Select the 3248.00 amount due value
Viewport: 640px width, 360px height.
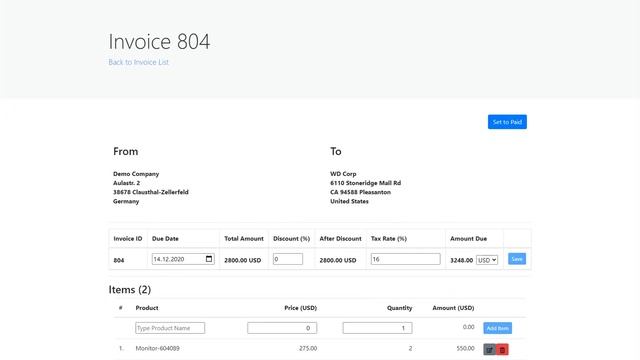click(461, 260)
